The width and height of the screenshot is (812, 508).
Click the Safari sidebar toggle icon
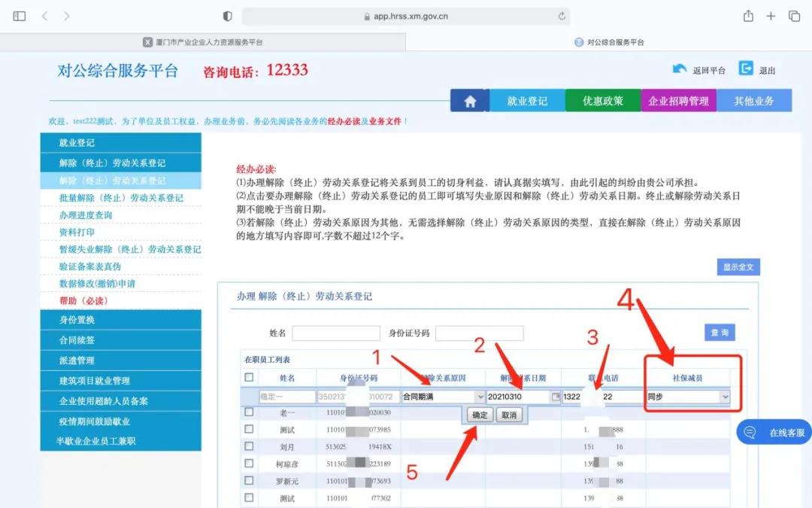pyautogui.click(x=20, y=16)
